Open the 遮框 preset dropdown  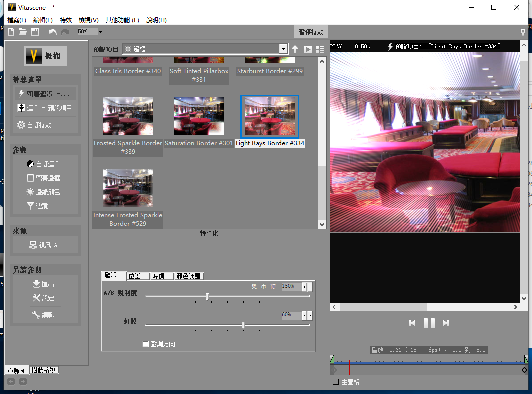[x=283, y=49]
